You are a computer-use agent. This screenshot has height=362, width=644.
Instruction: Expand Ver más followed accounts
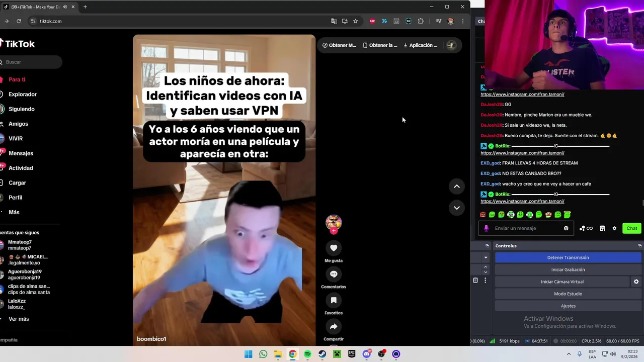click(19, 319)
